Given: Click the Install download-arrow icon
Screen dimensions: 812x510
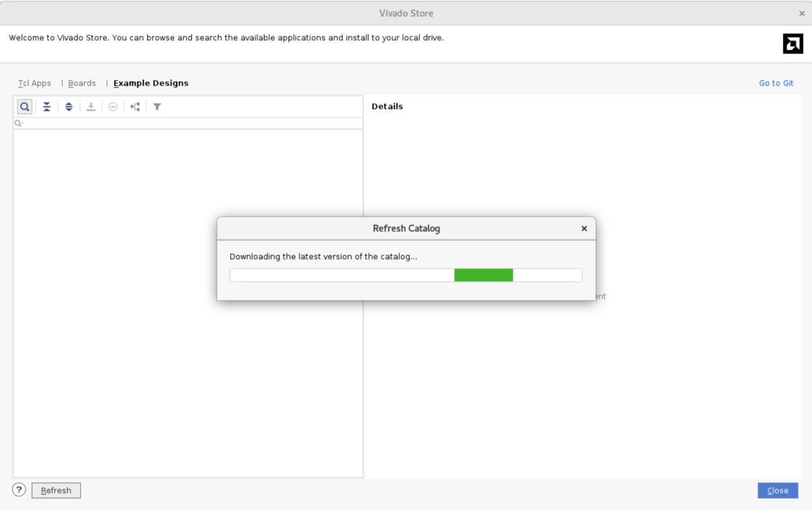Looking at the screenshot, I should pos(91,107).
